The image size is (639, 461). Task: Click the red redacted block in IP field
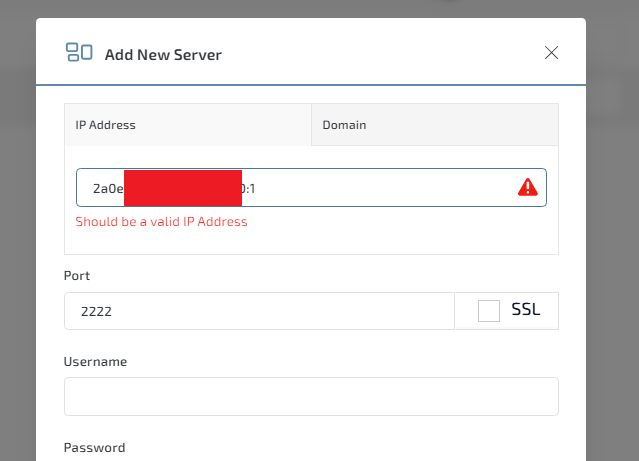coord(183,188)
